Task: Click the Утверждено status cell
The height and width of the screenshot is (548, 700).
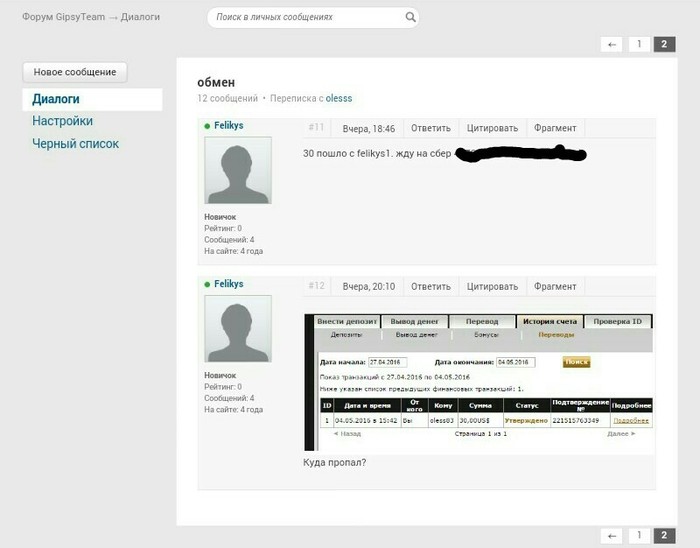Action: 526,420
